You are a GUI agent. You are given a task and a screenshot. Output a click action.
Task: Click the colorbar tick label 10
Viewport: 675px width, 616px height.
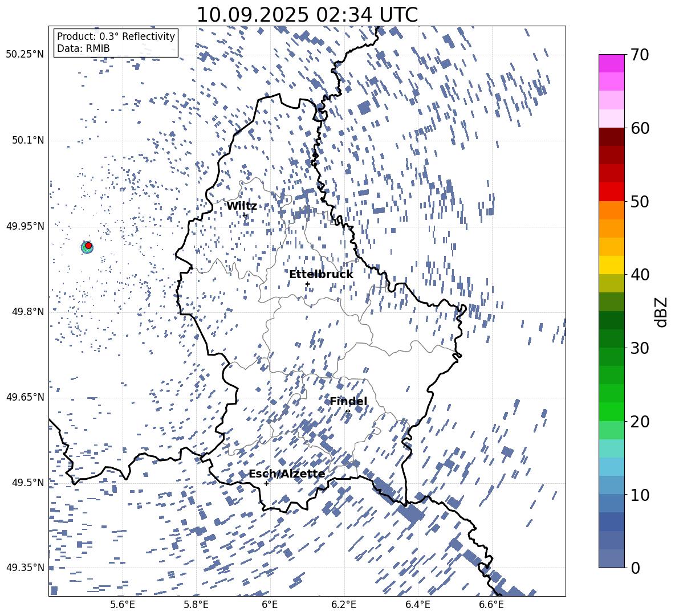pyautogui.click(x=640, y=495)
